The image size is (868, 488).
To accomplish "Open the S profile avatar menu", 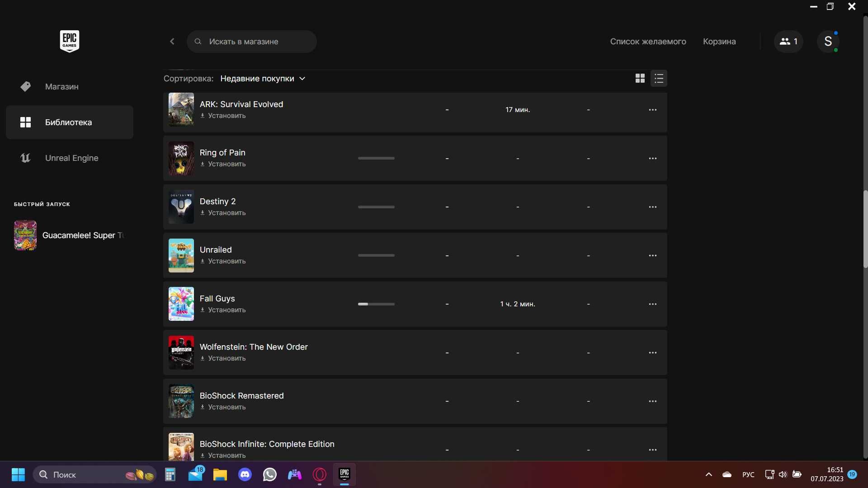I will coord(828,42).
